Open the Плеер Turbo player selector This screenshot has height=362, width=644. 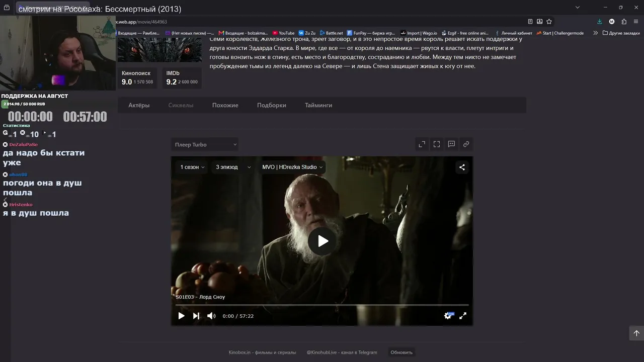(204, 145)
